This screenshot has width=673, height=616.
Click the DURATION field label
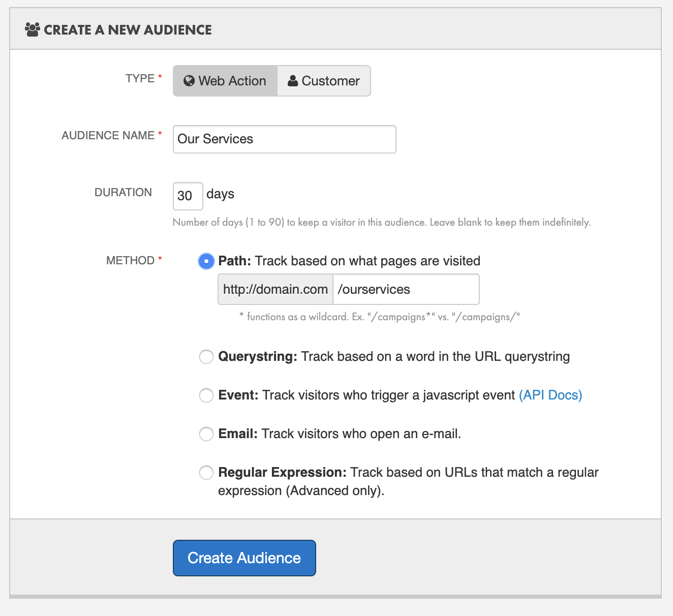coord(123,193)
